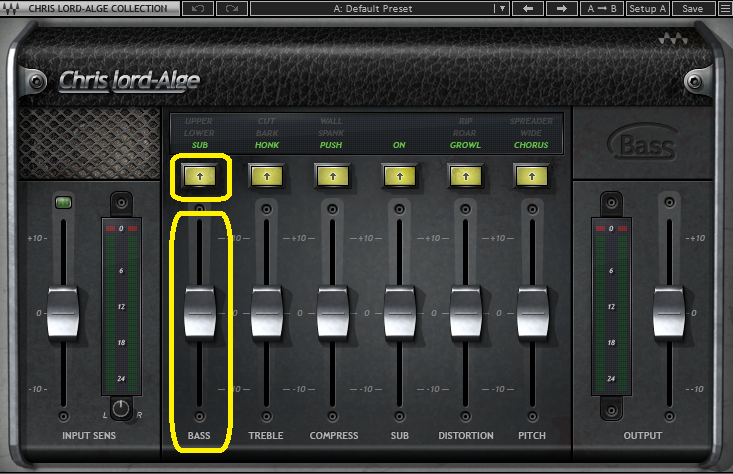733x474 pixels.
Task: Toggle the Bass mode button above the Bass fader
Action: pos(200,177)
